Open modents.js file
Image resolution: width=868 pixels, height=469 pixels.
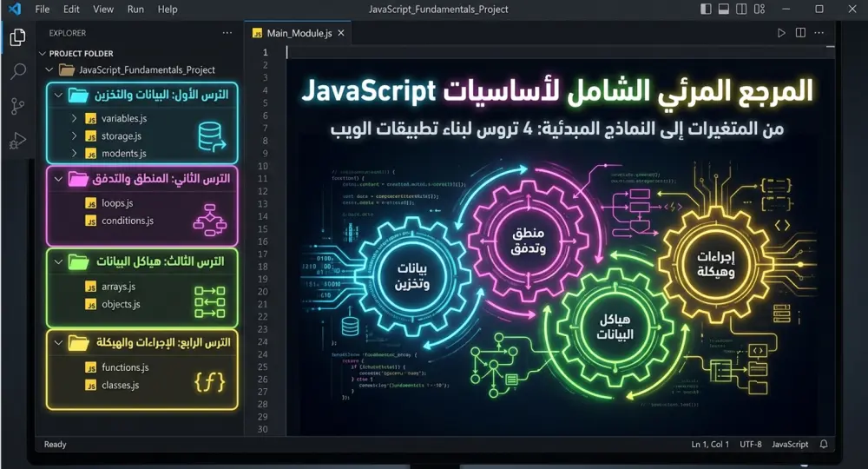124,154
